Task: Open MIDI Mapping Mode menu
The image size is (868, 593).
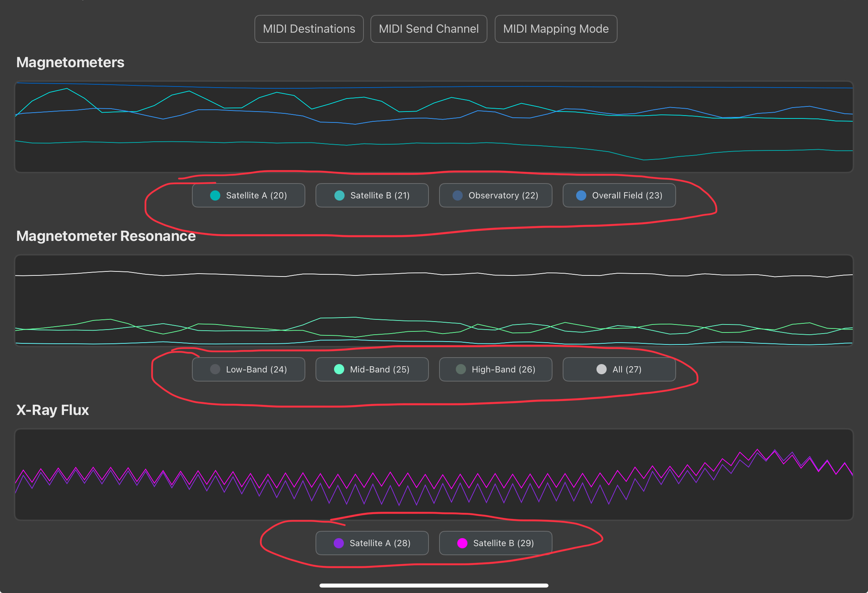Action: 555,29
